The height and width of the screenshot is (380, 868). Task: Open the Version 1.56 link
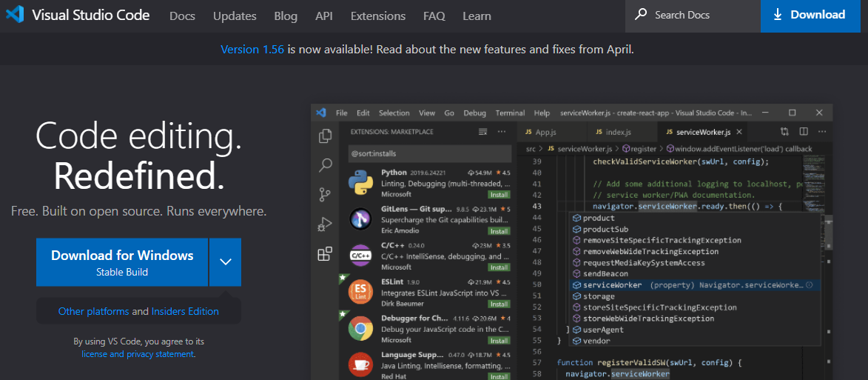(252, 50)
